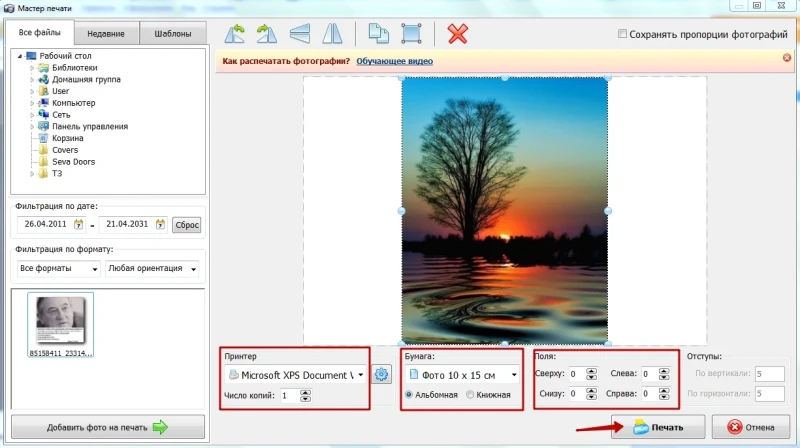Switch to the Шаблоны tab
The width and height of the screenshot is (800, 448).
[173, 34]
